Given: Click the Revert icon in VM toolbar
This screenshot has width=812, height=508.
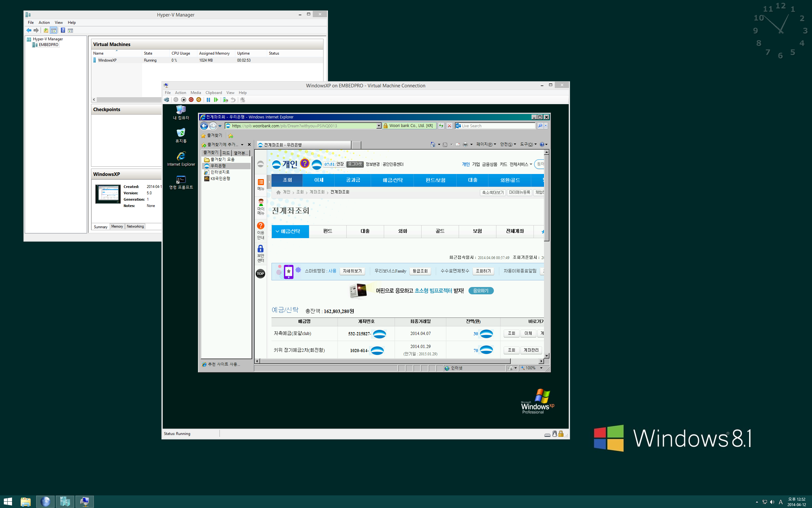Looking at the screenshot, I should tap(233, 100).
